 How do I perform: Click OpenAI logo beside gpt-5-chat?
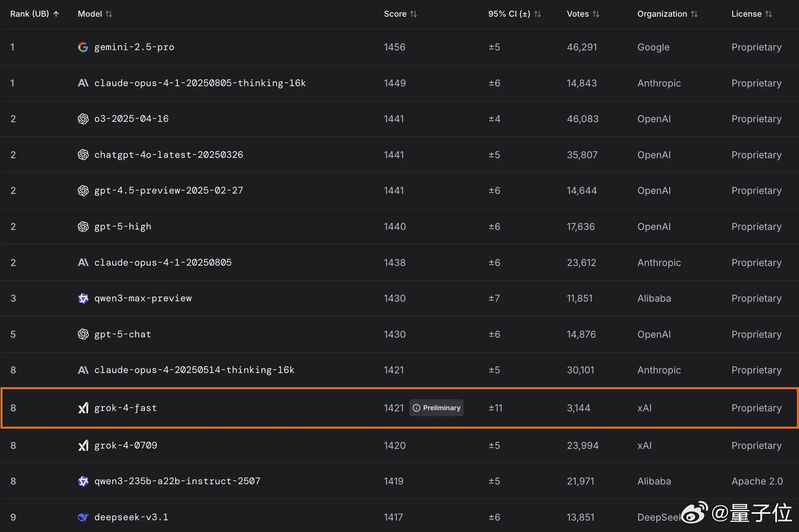(83, 334)
